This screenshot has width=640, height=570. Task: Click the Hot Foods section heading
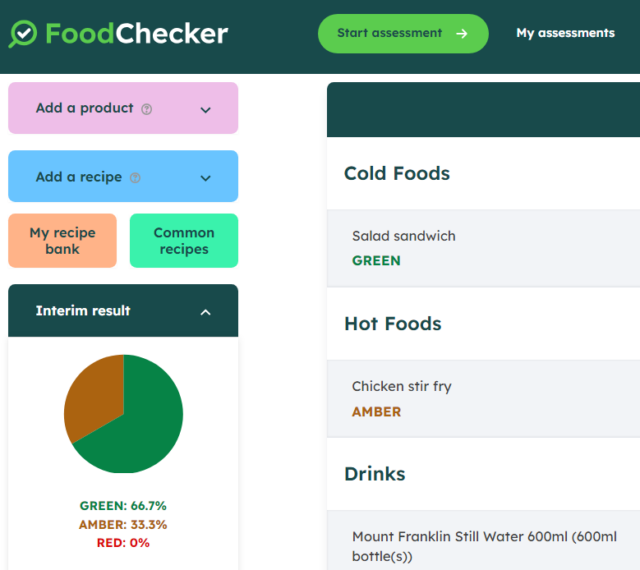click(x=393, y=324)
